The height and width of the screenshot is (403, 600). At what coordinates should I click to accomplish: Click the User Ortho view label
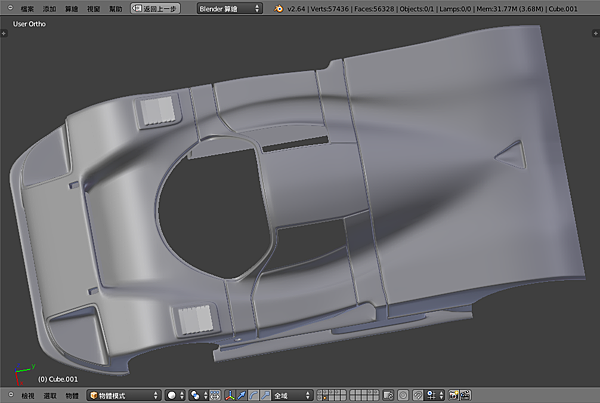pyautogui.click(x=29, y=24)
